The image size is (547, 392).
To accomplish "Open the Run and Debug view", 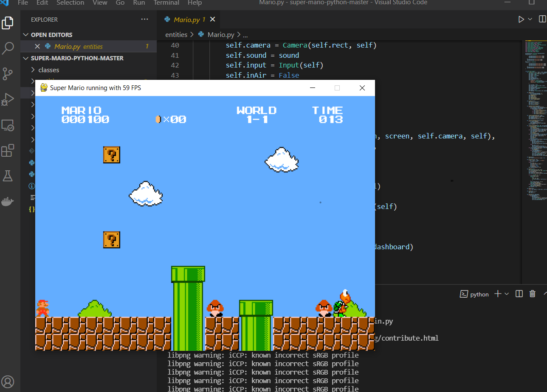I will click(8, 99).
